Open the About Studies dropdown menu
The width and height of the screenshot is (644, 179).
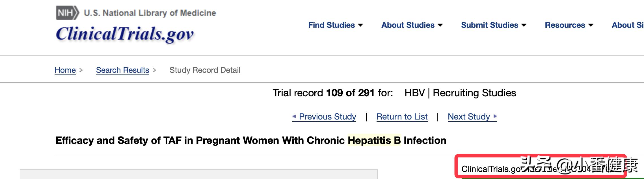pyautogui.click(x=412, y=25)
